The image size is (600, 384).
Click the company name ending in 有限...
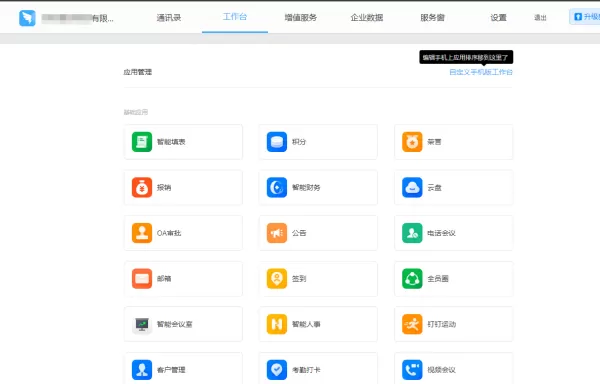78,18
